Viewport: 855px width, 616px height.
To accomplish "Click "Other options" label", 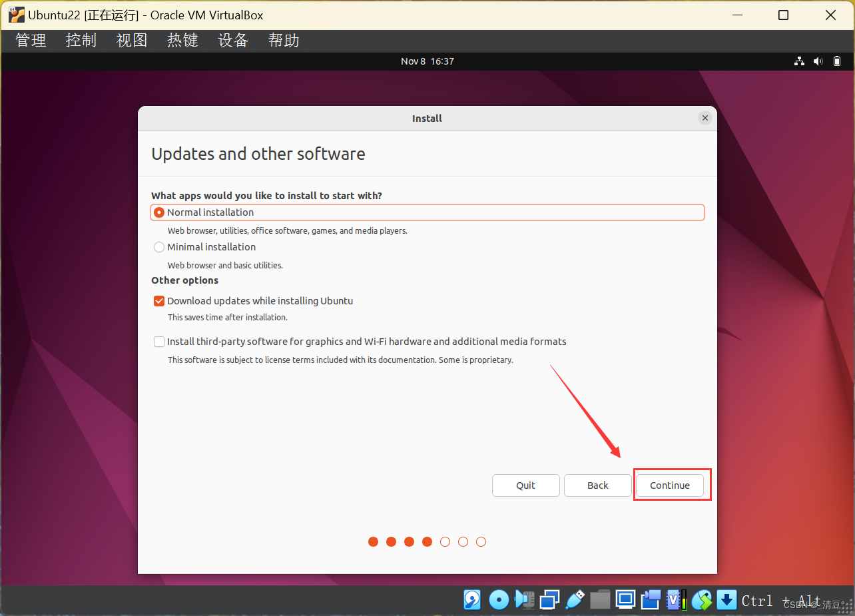I will [x=184, y=280].
